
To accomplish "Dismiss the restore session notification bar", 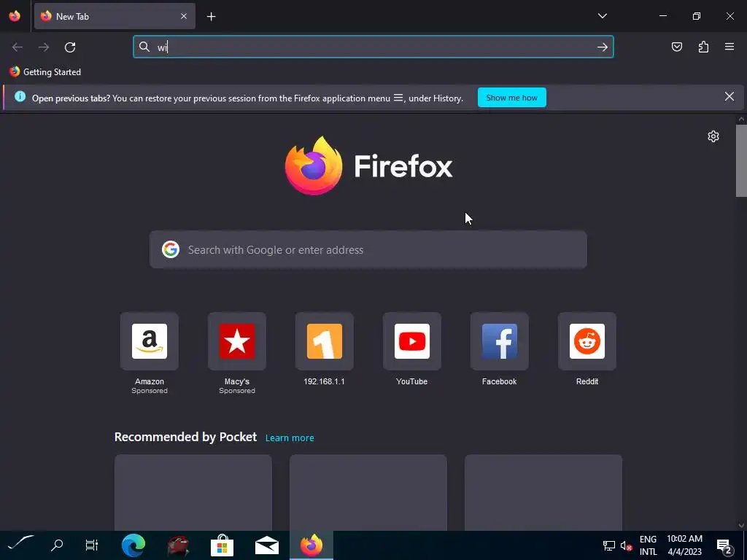I will (729, 97).
